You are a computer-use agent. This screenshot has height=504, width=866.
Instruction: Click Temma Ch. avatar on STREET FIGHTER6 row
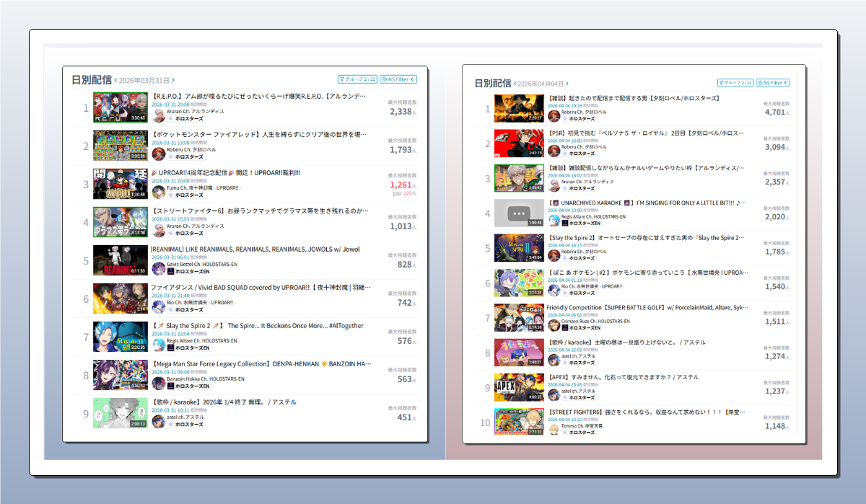tap(554, 430)
